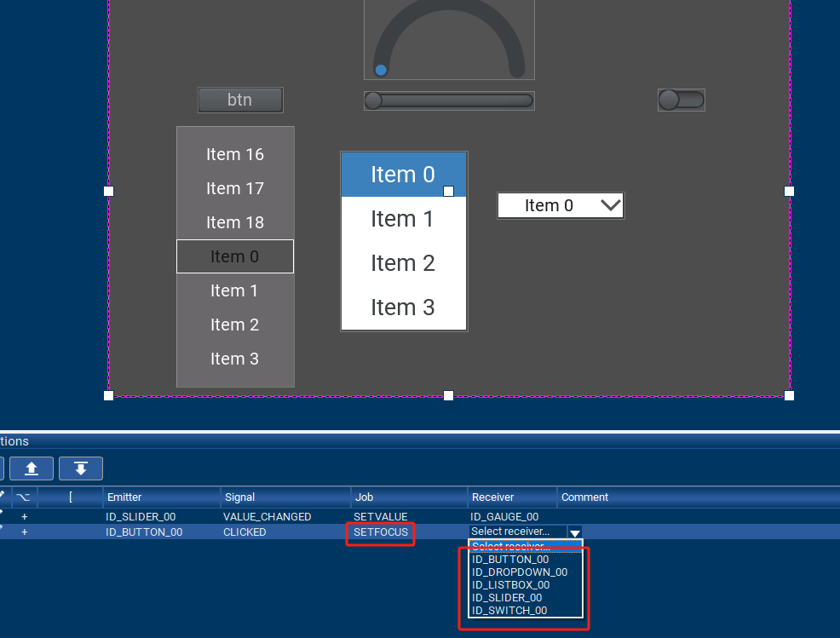Click the Select receiver dropdown arrow
Image resolution: width=840 pixels, height=638 pixels.
(x=575, y=532)
